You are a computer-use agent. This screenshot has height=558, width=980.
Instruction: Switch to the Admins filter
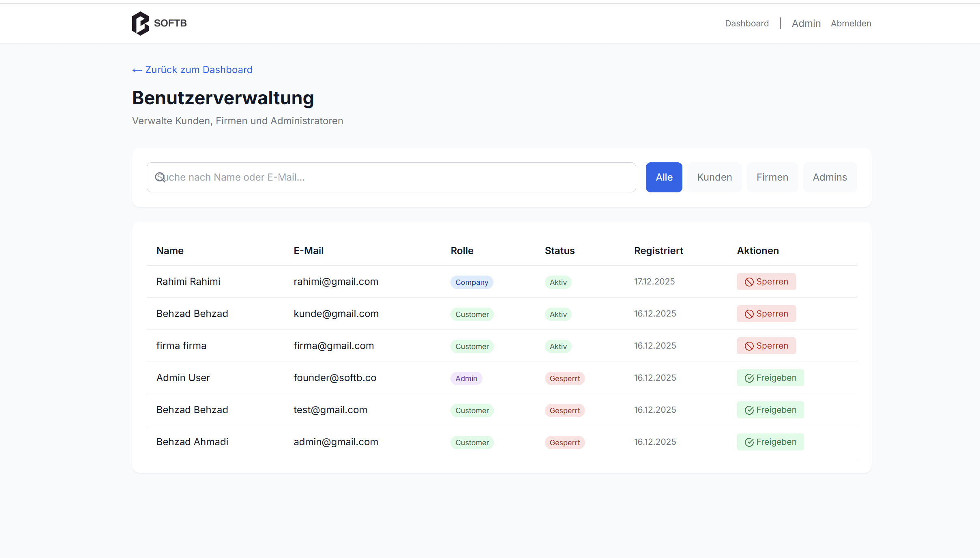(830, 177)
